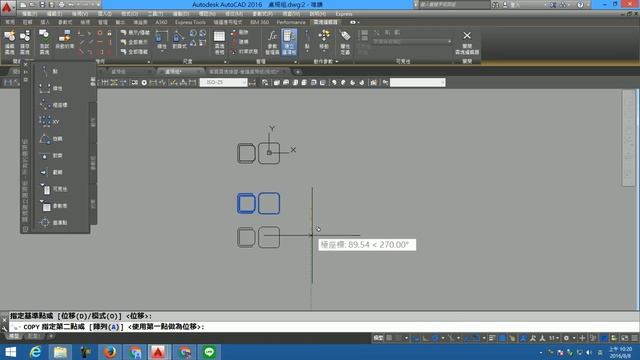
Task: Click the Linear dimensional constraint icon
Action: click(162, 41)
